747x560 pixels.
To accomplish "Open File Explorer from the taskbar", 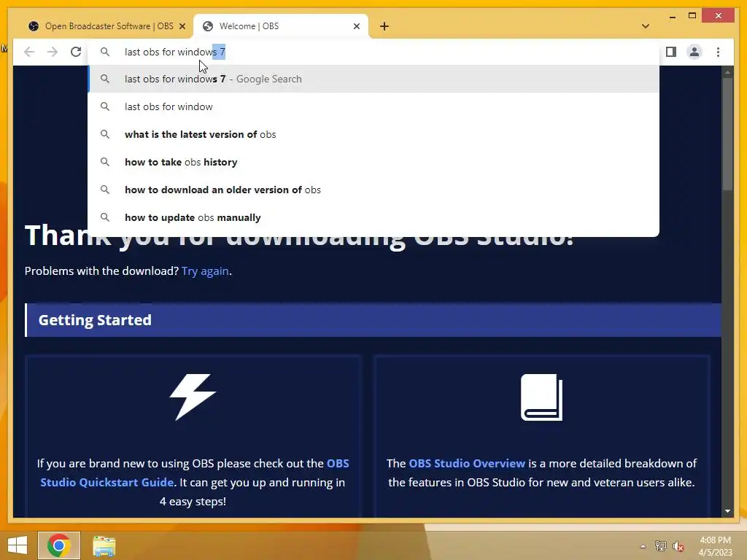I will 104,545.
